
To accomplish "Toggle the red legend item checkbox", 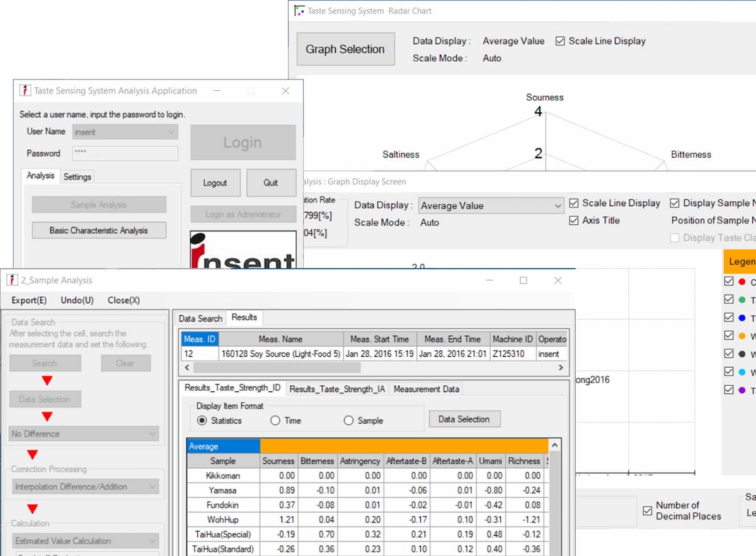I will tap(729, 282).
